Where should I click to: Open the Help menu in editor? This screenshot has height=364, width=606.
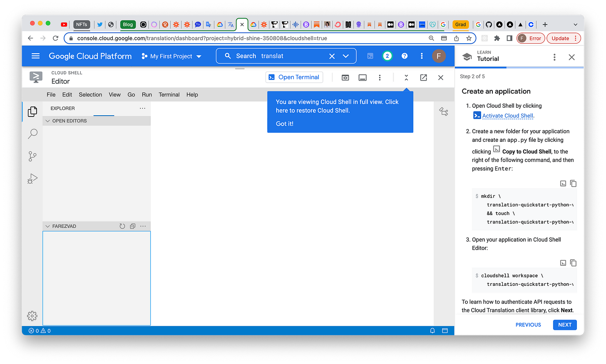(192, 95)
